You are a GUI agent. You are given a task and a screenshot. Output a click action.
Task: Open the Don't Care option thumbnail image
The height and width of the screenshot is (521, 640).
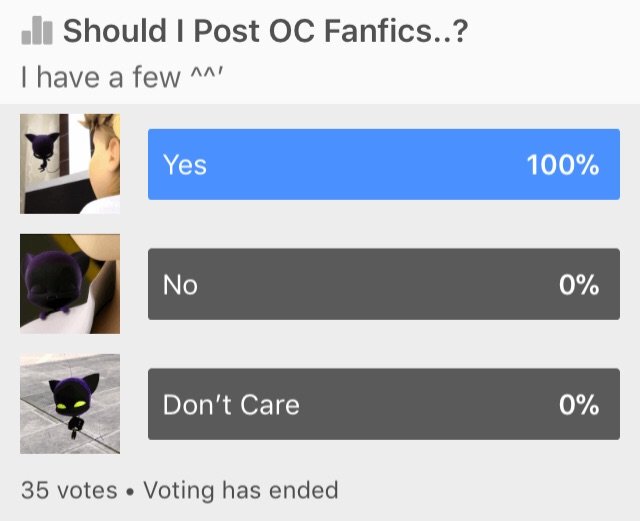pos(70,404)
